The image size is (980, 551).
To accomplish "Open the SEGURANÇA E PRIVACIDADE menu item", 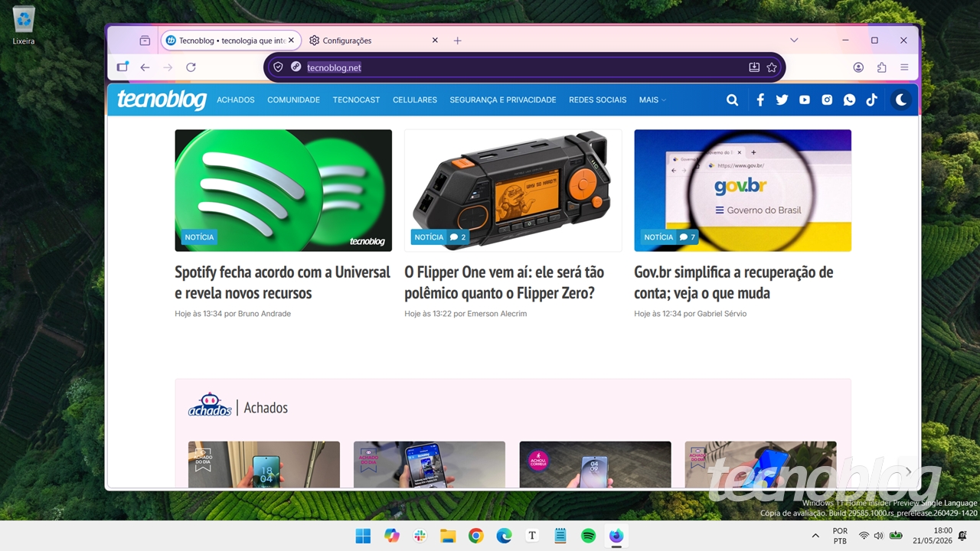I will click(503, 99).
